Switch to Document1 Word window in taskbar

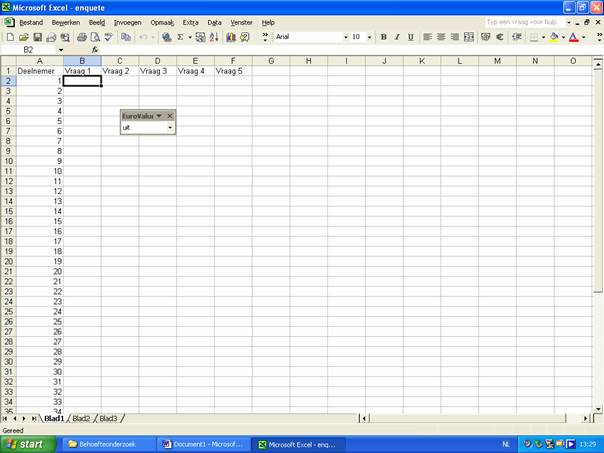point(203,444)
